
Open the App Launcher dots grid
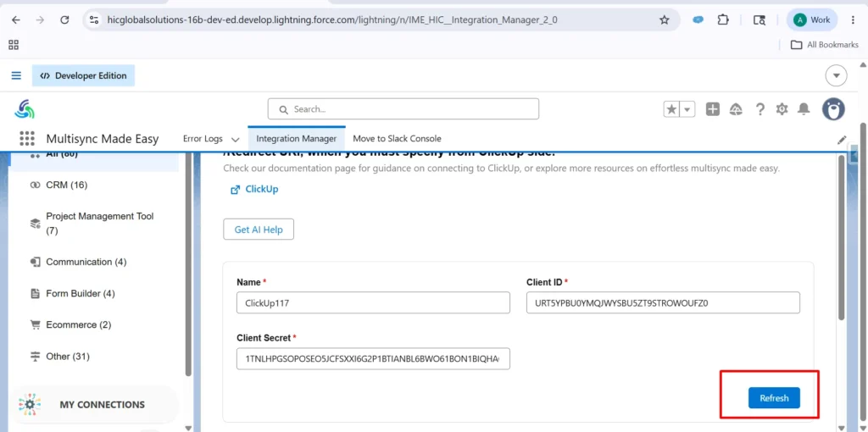coord(27,138)
